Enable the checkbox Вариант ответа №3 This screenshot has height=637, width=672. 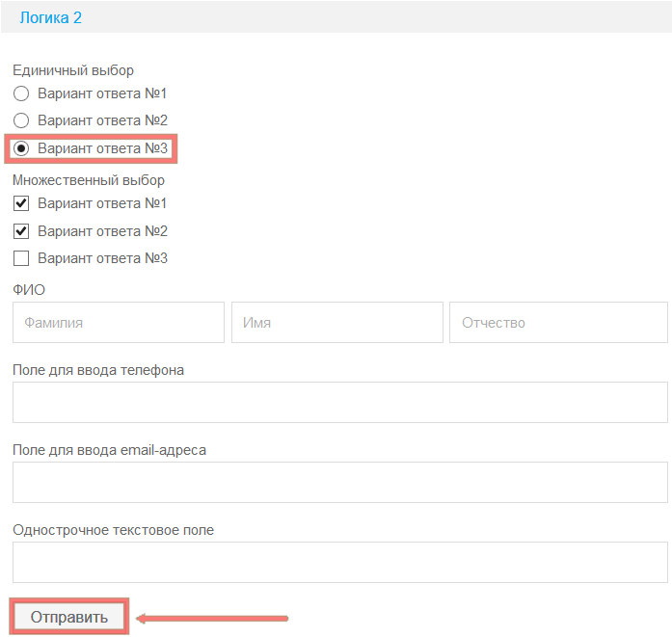21,258
